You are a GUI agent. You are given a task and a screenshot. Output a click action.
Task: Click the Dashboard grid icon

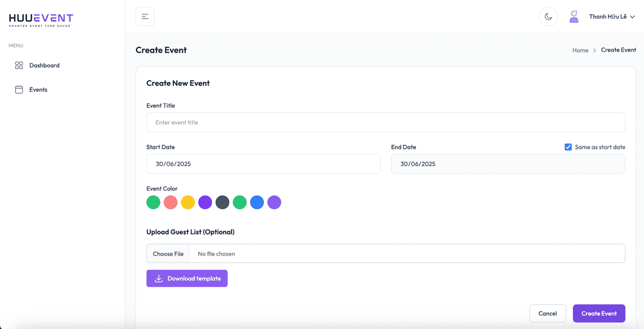coord(19,66)
